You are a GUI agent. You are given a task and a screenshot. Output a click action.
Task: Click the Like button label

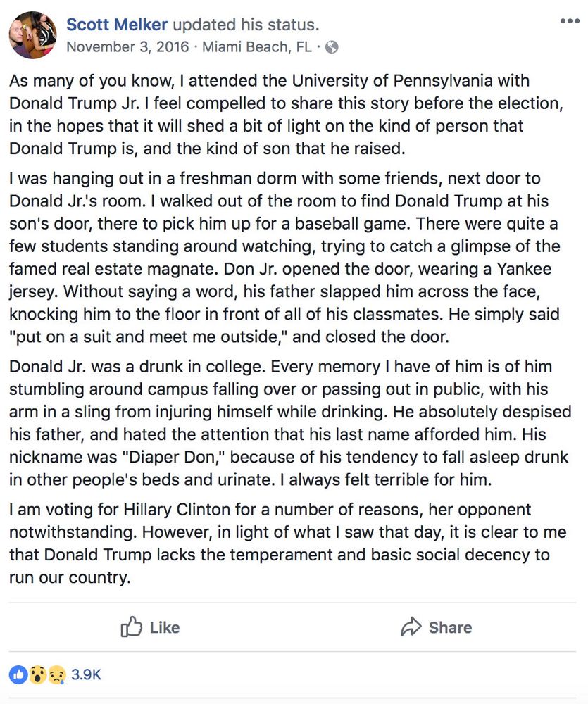(164, 627)
